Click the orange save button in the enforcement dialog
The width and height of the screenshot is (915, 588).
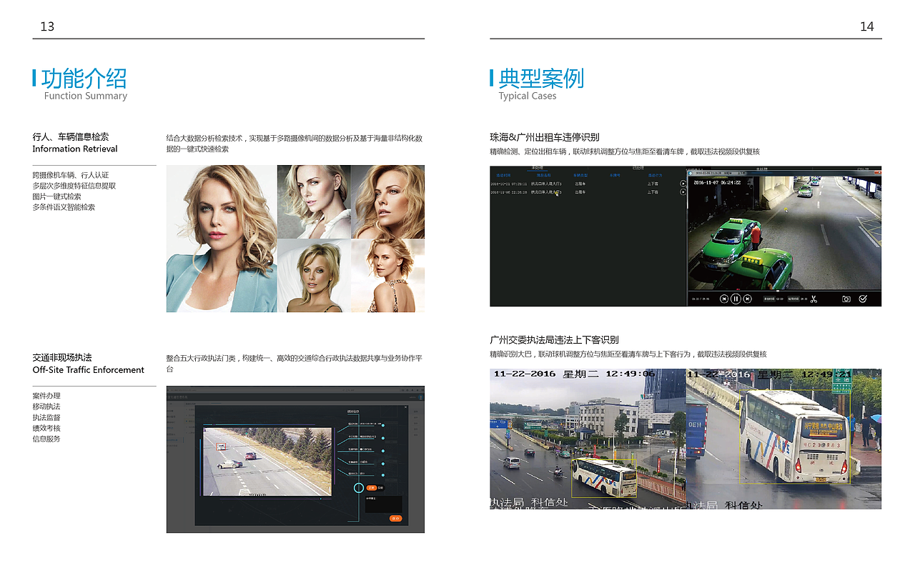(395, 518)
